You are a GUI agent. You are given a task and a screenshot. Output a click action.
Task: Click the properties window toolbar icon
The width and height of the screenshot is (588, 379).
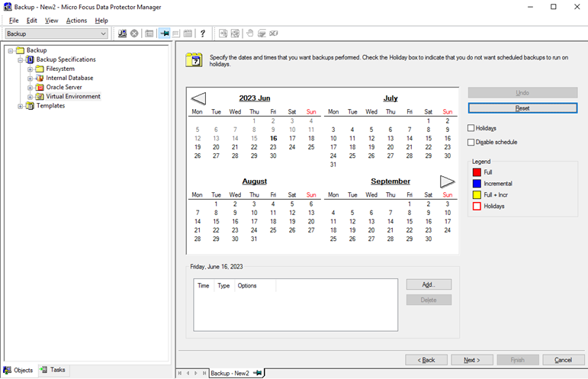(x=149, y=34)
